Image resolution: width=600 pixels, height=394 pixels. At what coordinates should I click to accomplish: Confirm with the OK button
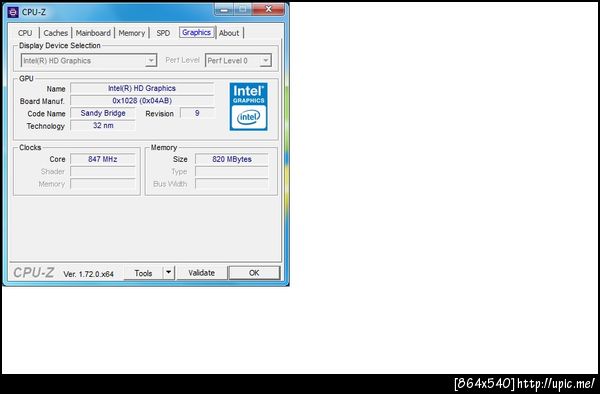click(x=254, y=273)
